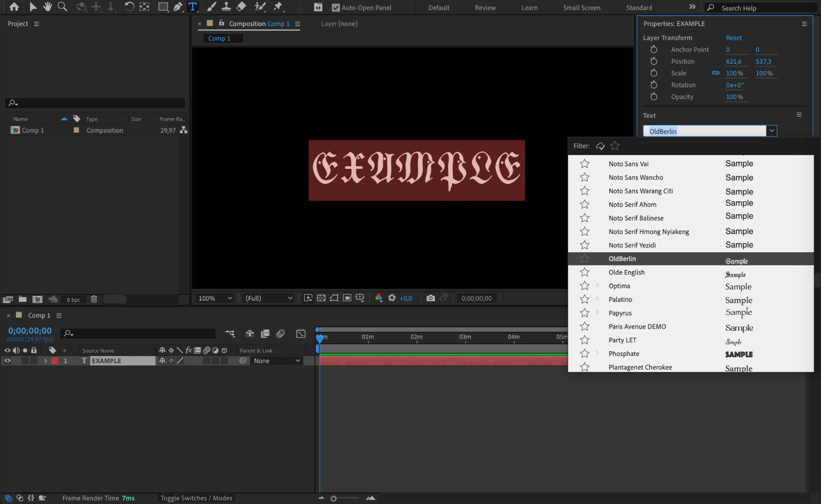The width and height of the screenshot is (821, 504).
Task: Toggle the star favorite for OldBerlin font
Action: point(585,259)
